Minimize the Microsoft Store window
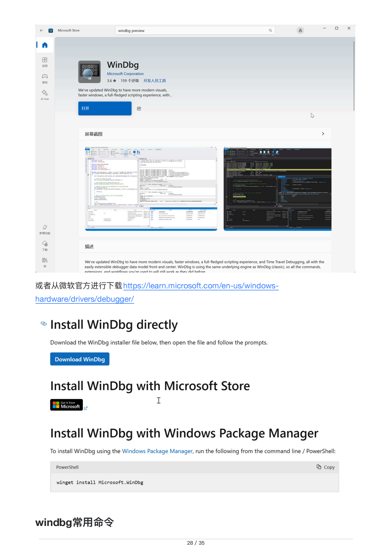The width and height of the screenshot is (392, 555). [x=324, y=28]
